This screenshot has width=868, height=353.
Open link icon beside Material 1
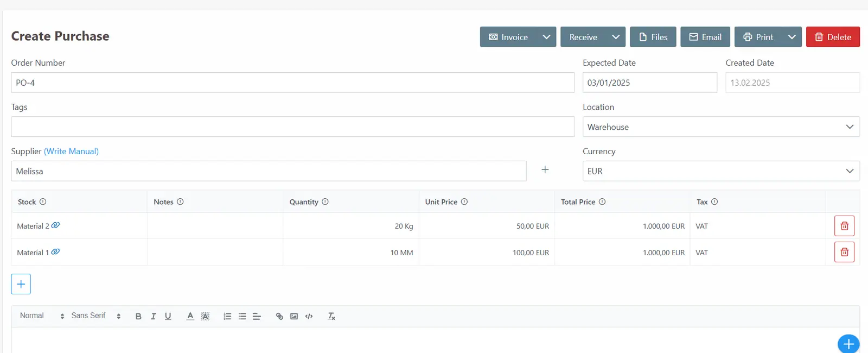click(x=55, y=251)
